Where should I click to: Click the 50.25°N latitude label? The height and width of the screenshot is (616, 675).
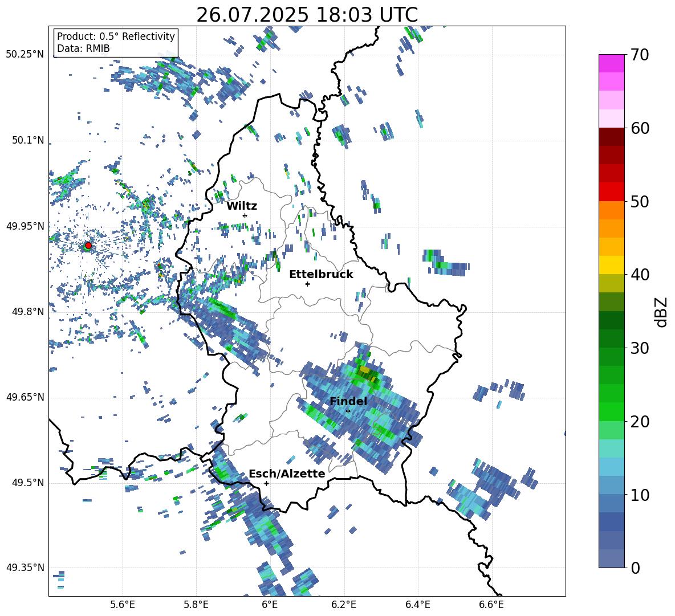[25, 55]
